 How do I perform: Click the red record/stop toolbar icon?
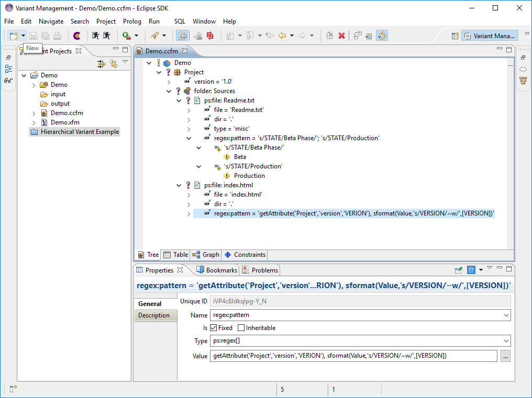[210, 36]
